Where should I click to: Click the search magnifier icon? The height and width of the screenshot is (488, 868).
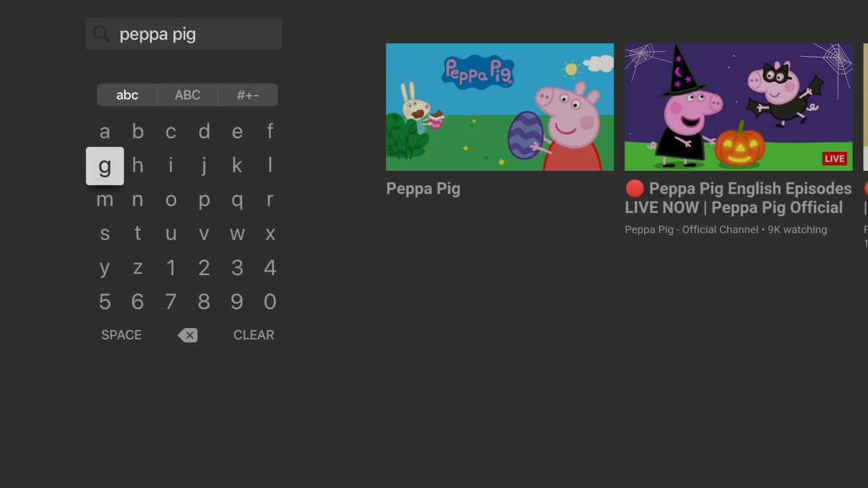point(101,34)
